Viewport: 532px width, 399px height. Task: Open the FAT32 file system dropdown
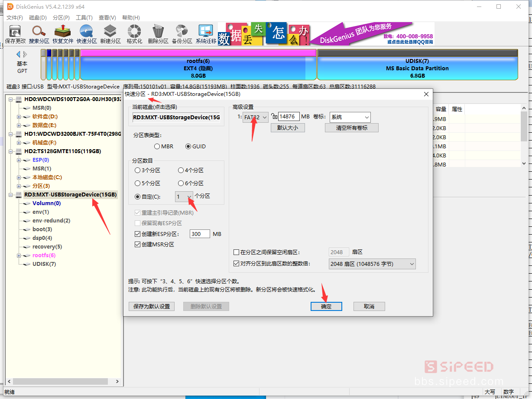(255, 117)
